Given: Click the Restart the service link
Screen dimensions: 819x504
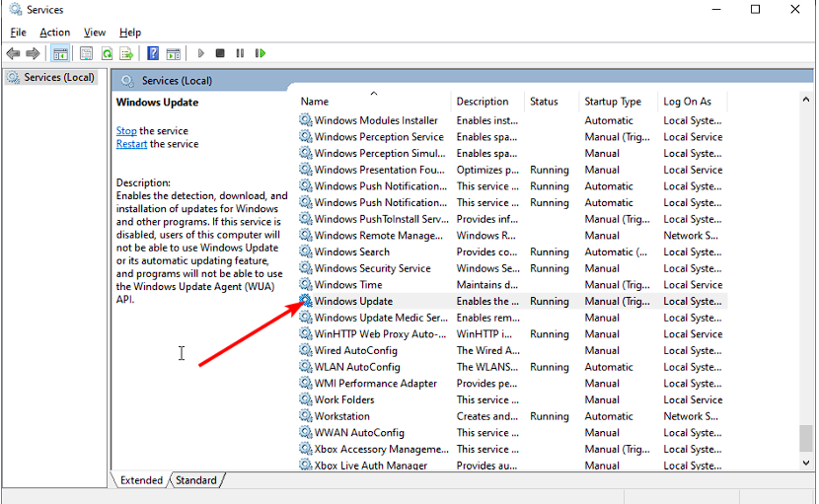Looking at the screenshot, I should 131,144.
